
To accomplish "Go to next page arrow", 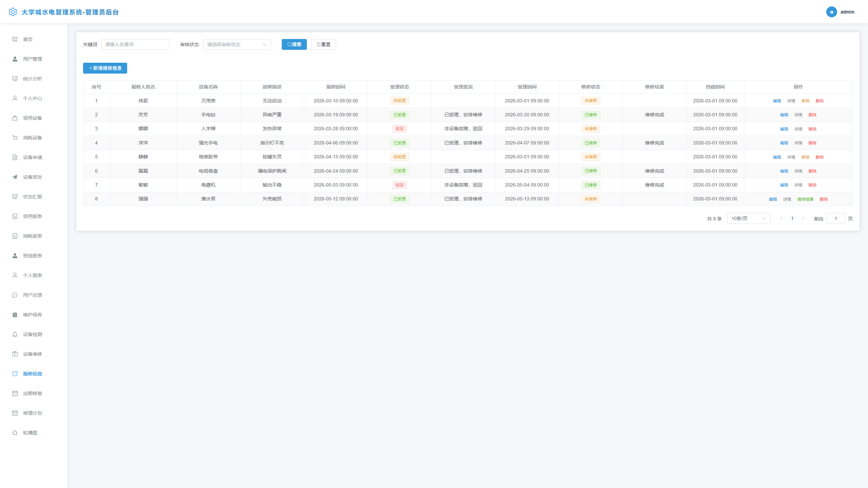I will pyautogui.click(x=803, y=218).
